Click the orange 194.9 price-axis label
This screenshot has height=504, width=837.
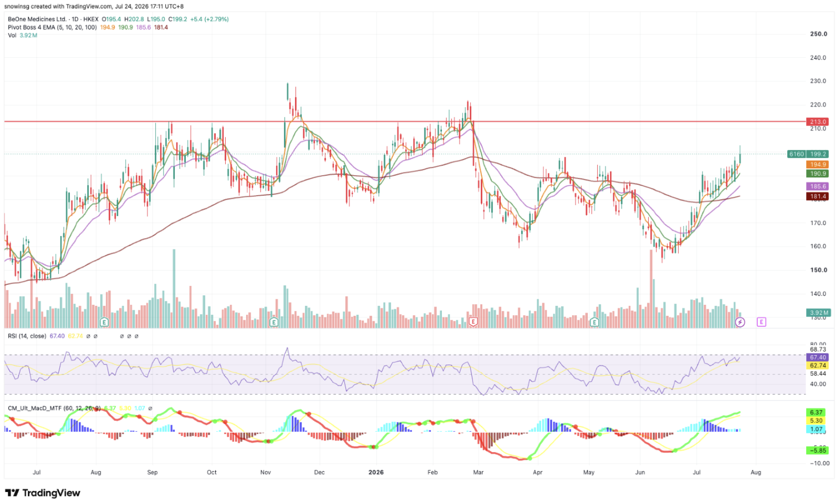coord(818,164)
